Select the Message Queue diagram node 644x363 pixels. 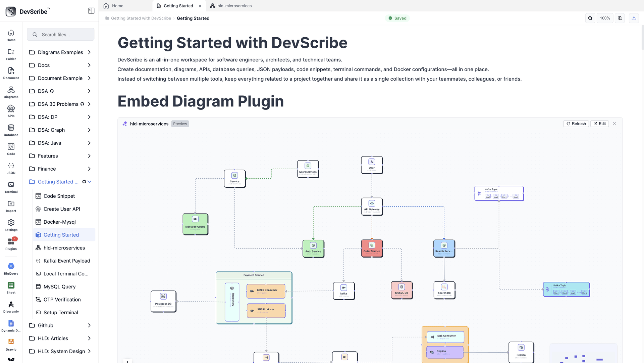tap(195, 224)
